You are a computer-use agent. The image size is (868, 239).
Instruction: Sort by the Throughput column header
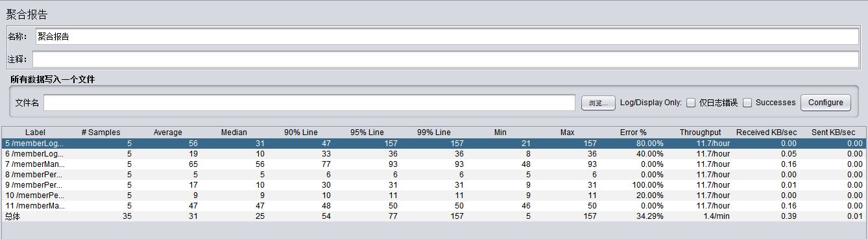[x=700, y=132]
